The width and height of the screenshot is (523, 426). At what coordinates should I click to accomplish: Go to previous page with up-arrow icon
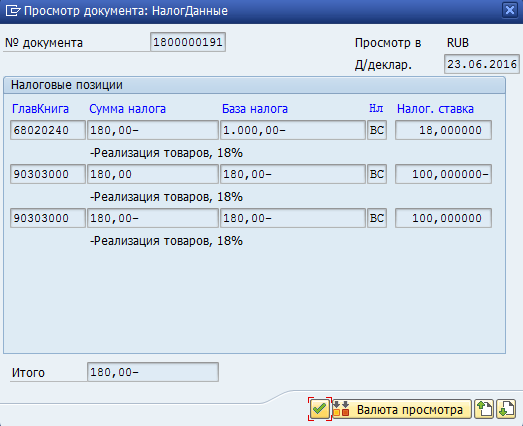(484, 409)
